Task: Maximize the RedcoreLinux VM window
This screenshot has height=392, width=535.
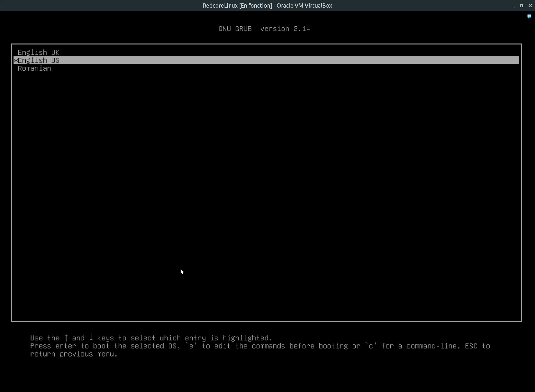Action: click(x=521, y=6)
